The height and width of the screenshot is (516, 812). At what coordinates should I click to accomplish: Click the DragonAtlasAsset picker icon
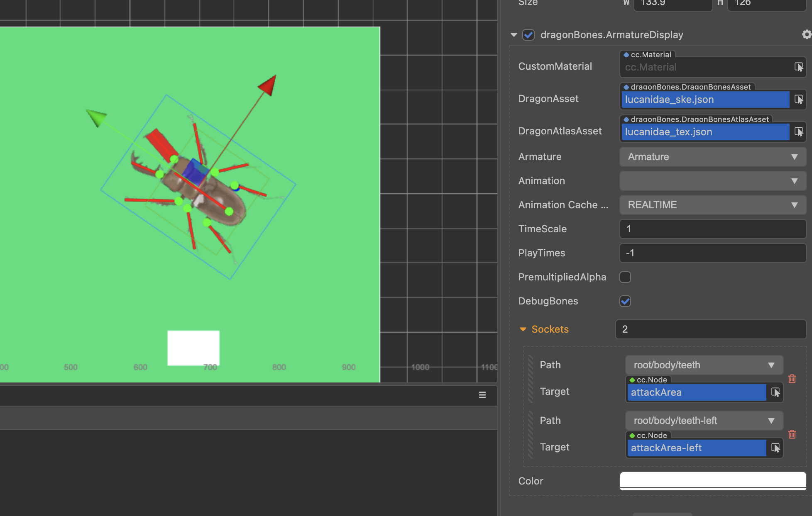[798, 131]
